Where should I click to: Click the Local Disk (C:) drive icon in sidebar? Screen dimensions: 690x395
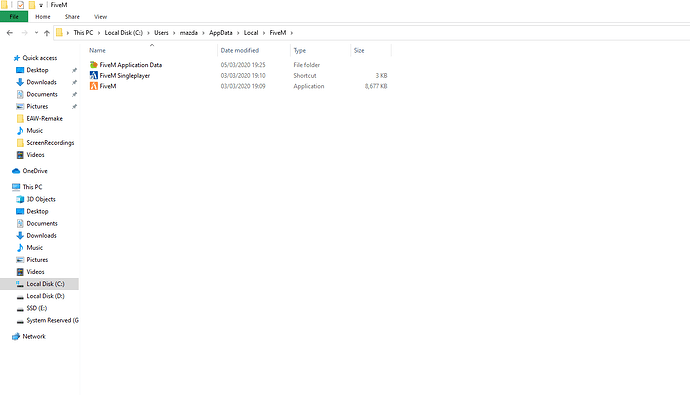coord(20,284)
